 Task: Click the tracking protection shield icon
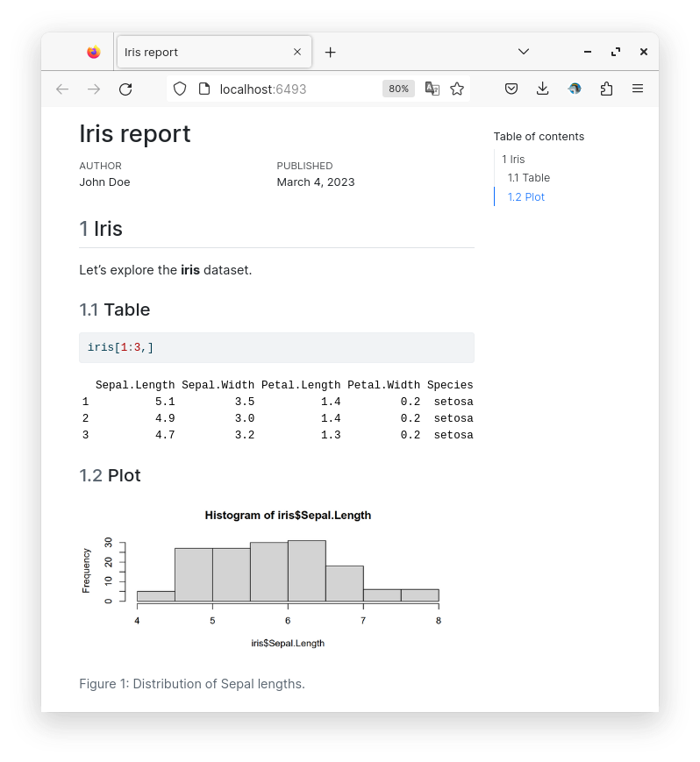coord(180,89)
